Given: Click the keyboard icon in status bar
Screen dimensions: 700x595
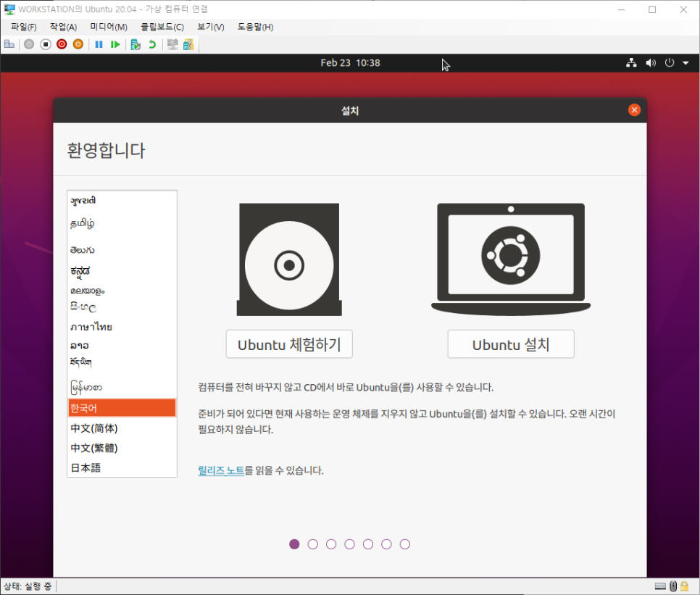Looking at the screenshot, I should [660, 586].
